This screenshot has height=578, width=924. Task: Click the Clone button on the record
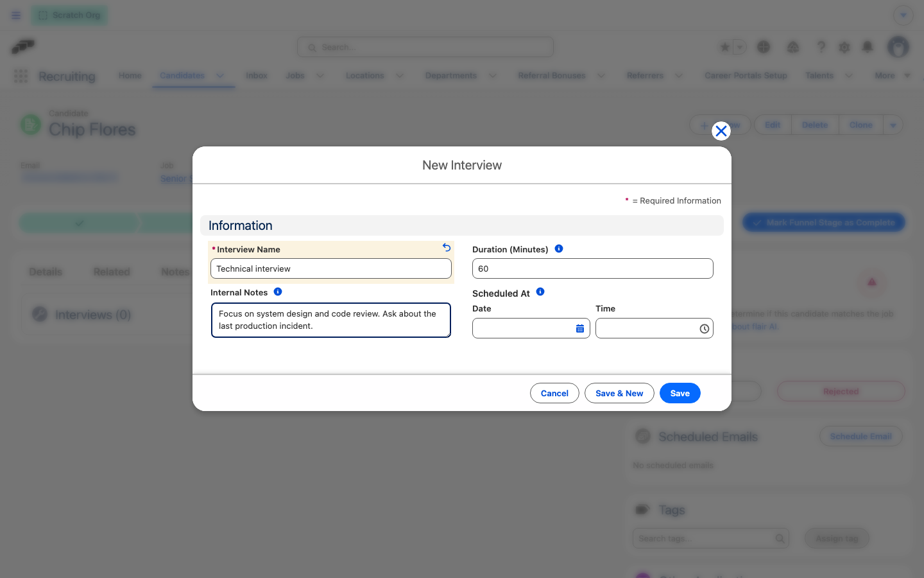861,125
